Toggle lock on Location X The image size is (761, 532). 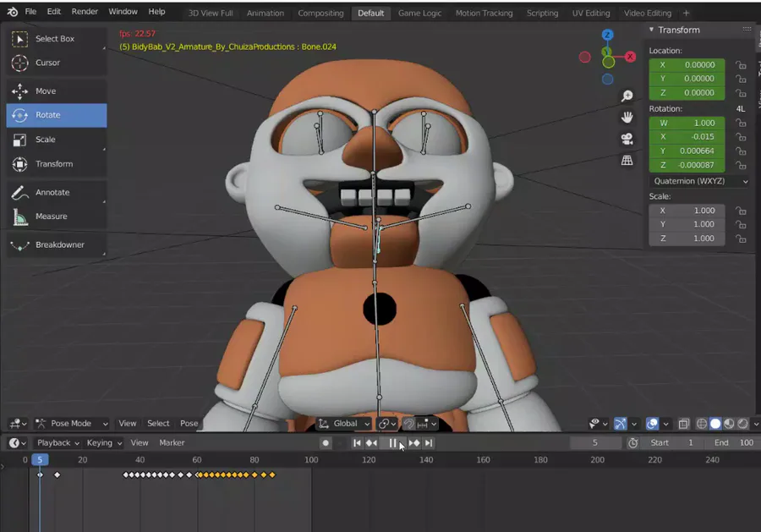741,65
